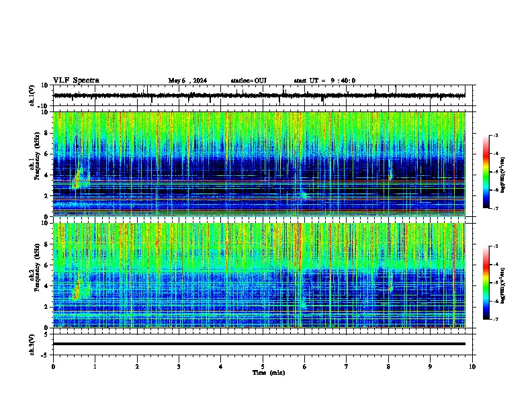Click the "-10" tick on ch.1(V) axis

click(x=44, y=106)
